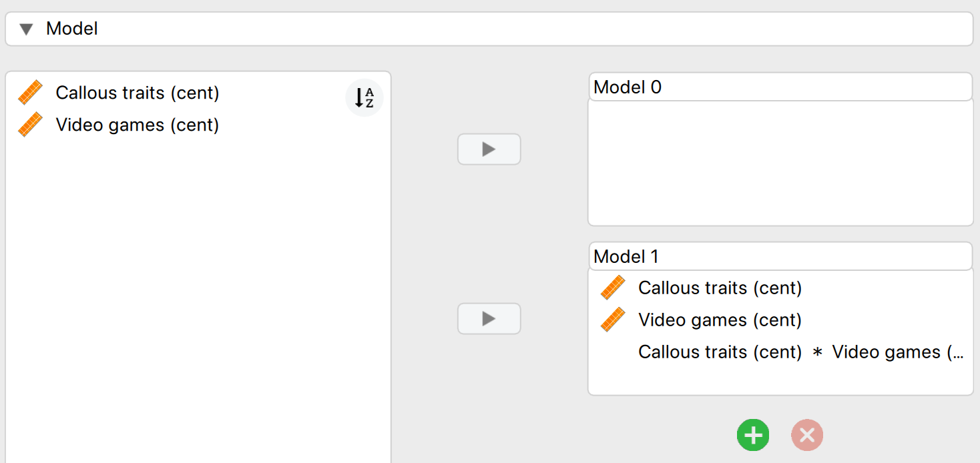This screenshot has width=980, height=463.
Task: Select Video games (cent) term in Model 1
Action: pos(720,320)
